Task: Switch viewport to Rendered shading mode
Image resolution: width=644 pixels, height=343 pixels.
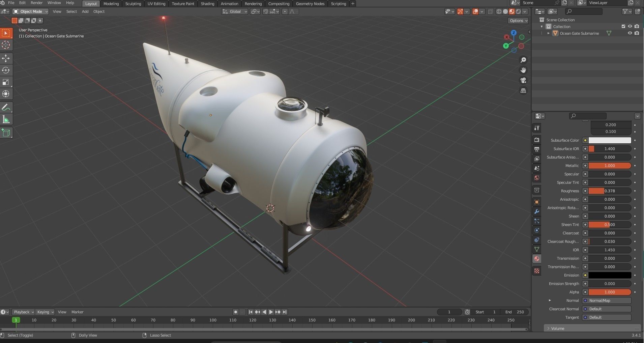Action: pos(518,11)
